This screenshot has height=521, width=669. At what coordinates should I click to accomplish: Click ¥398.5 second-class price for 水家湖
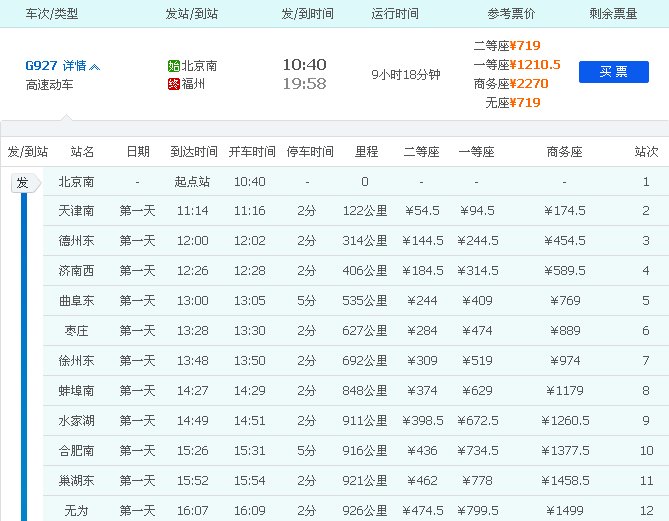click(422, 421)
